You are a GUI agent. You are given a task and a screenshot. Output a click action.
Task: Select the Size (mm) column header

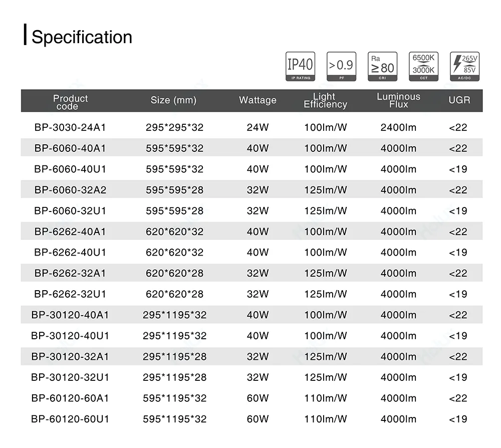173,100
